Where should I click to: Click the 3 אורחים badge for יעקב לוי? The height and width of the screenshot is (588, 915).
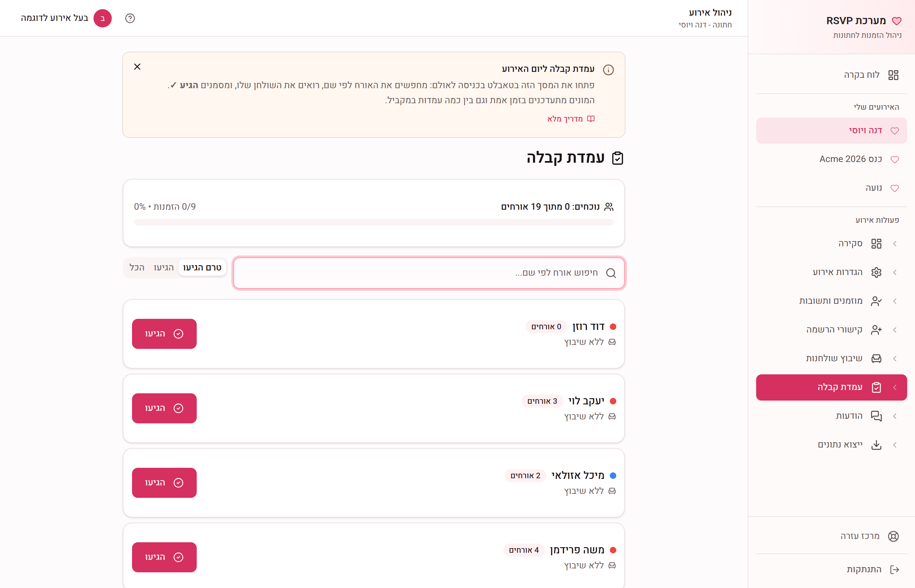(542, 401)
